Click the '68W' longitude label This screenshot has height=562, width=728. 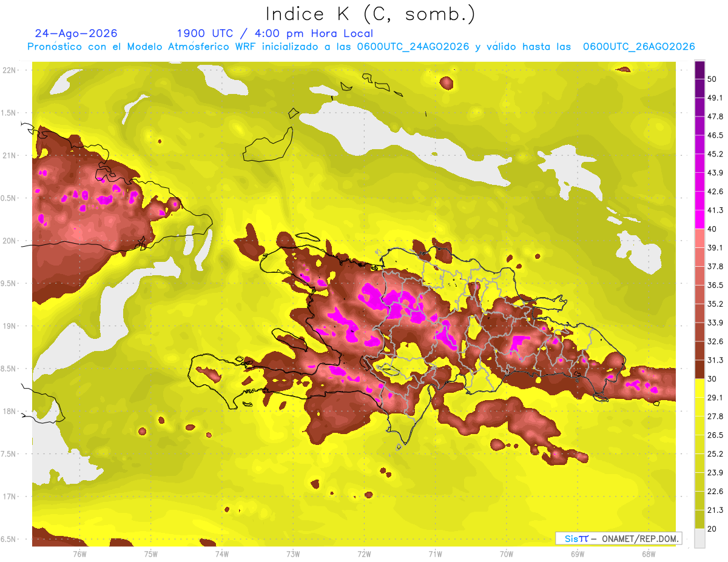click(x=649, y=554)
